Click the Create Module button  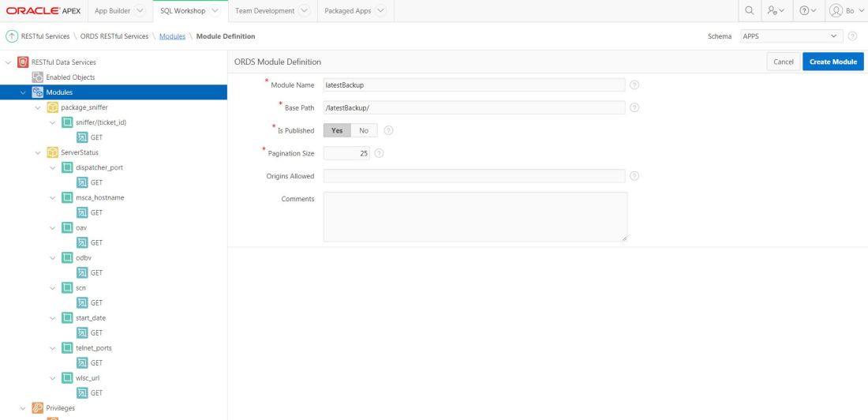click(x=832, y=62)
